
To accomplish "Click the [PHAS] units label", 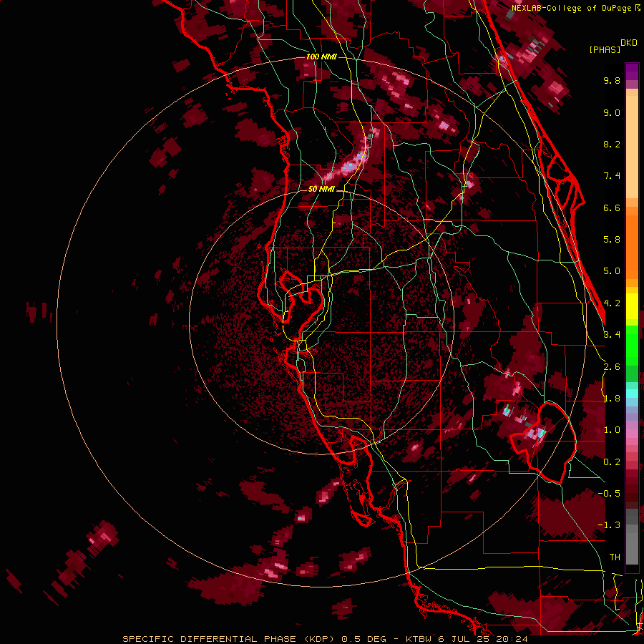I will pyautogui.click(x=605, y=50).
